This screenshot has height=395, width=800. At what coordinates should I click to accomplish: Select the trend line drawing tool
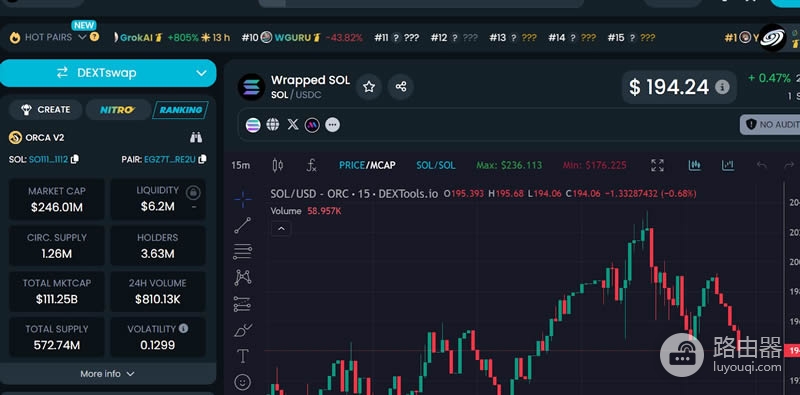click(243, 225)
